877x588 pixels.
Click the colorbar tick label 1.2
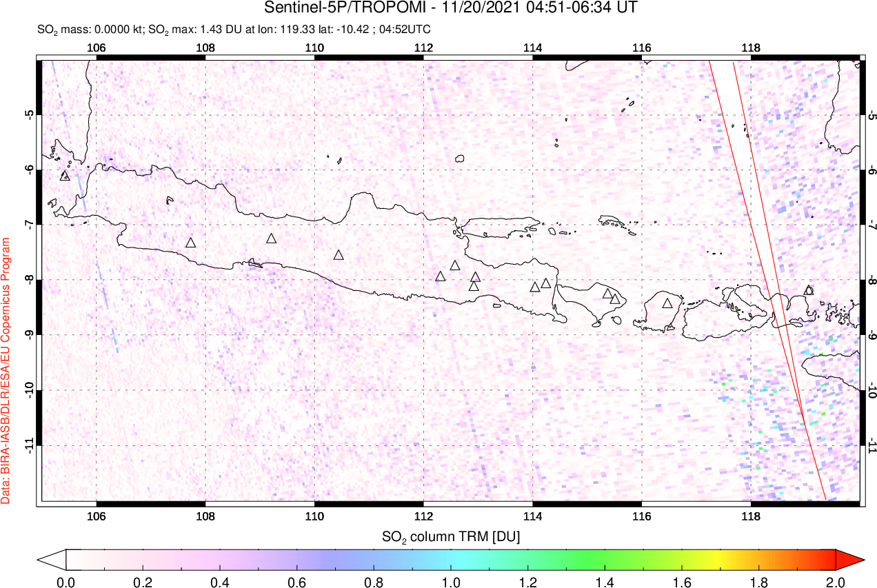[x=528, y=581]
